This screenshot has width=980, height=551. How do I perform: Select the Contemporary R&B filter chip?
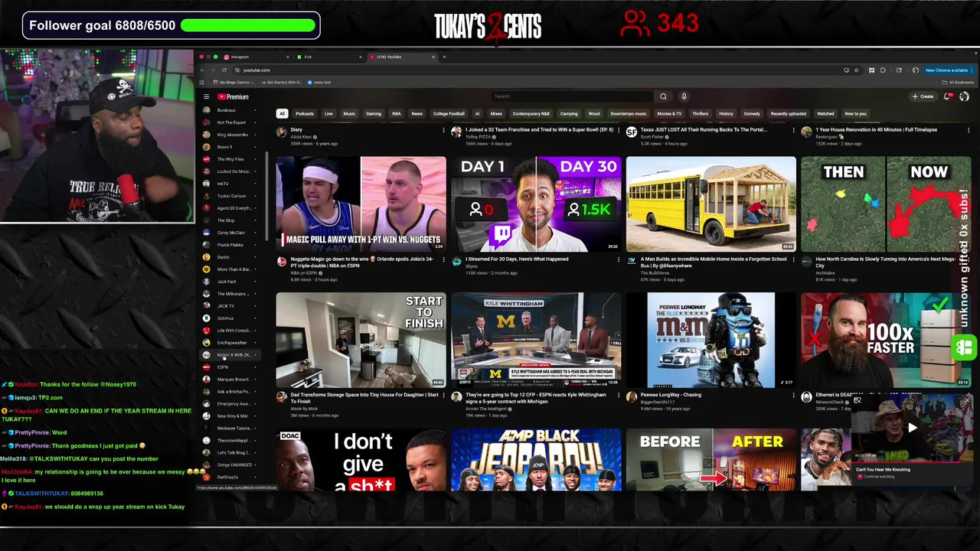531,113
